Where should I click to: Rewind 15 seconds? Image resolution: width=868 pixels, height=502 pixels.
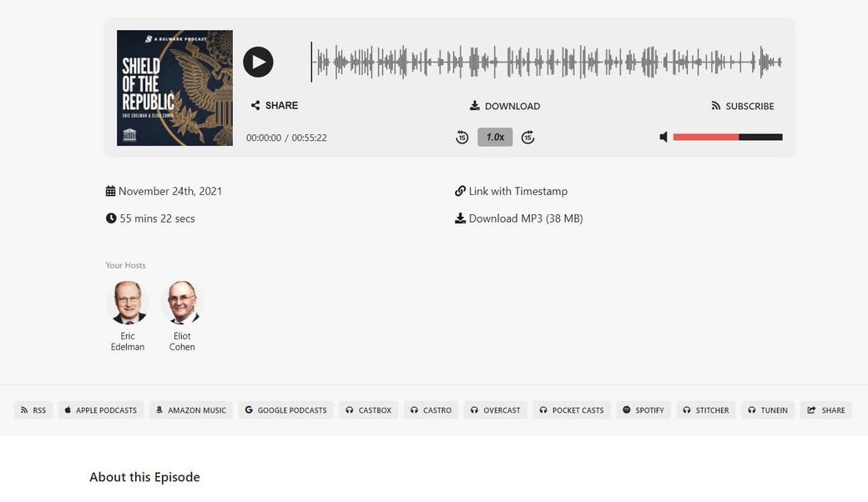click(x=462, y=137)
